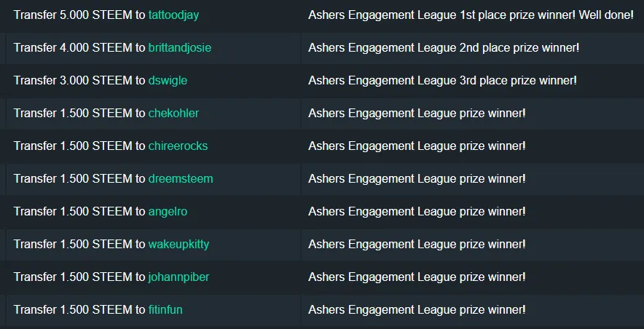Click the fitinfun username link
The image size is (644, 329).
tap(165, 310)
